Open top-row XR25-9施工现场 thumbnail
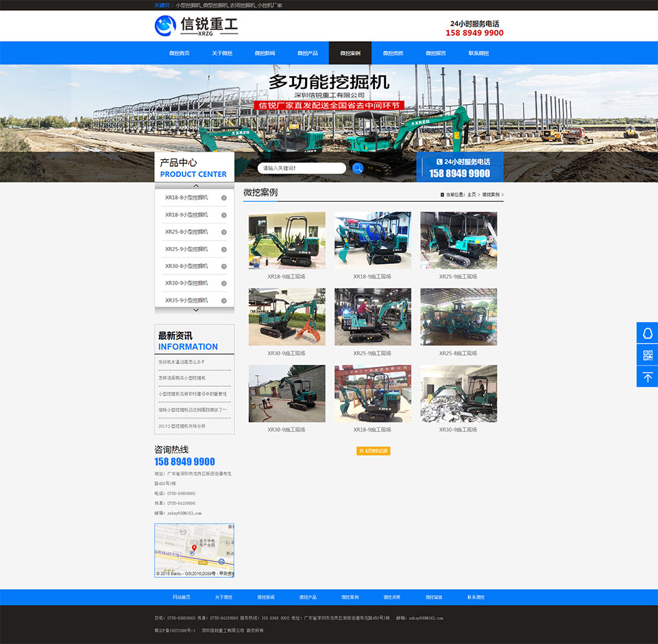Image resolution: width=658 pixels, height=644 pixels. click(x=459, y=240)
